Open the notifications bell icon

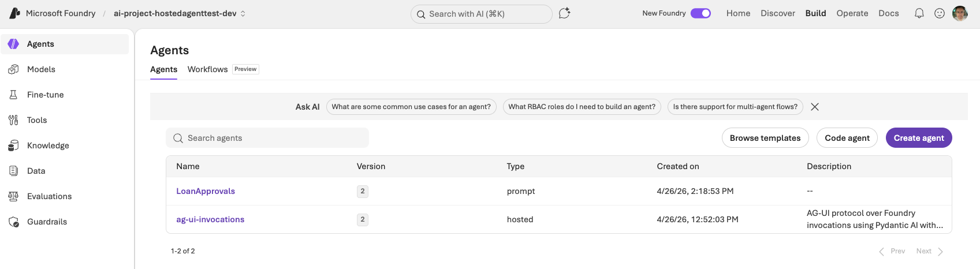[919, 13]
